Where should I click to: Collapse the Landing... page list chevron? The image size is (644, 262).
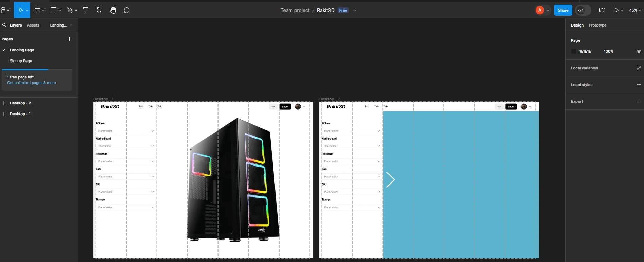71,25
